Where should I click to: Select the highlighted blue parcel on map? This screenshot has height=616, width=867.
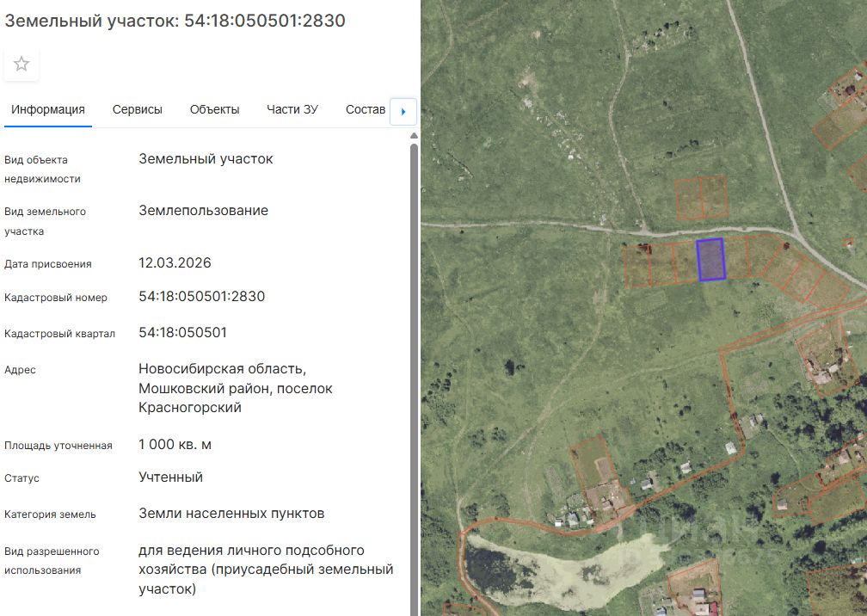point(710,260)
